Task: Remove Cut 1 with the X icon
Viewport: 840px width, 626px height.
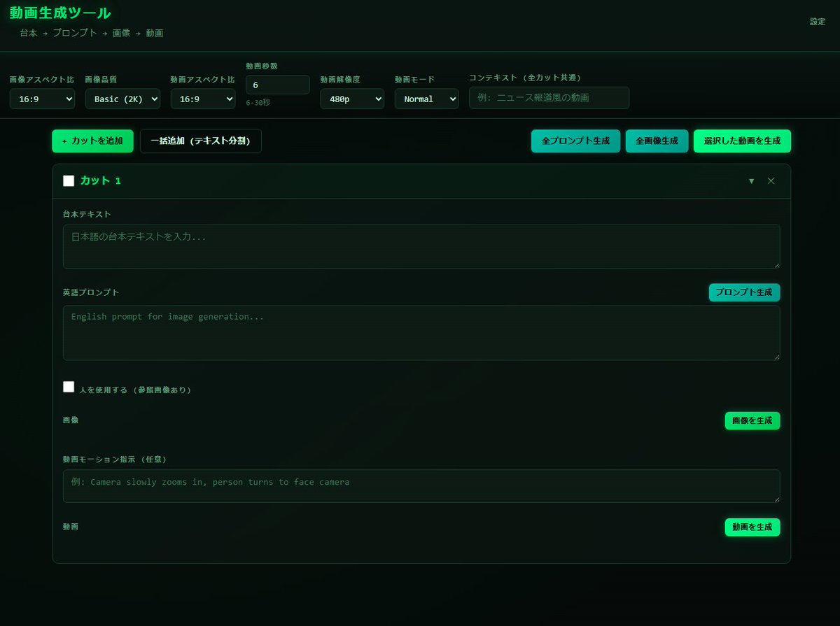Action: (x=771, y=181)
